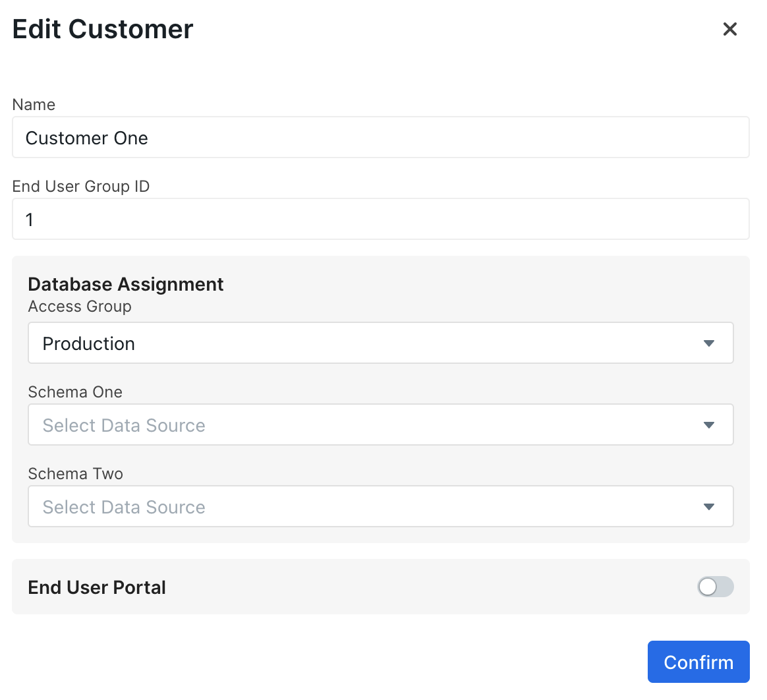Click the Edit Customer title

[102, 29]
